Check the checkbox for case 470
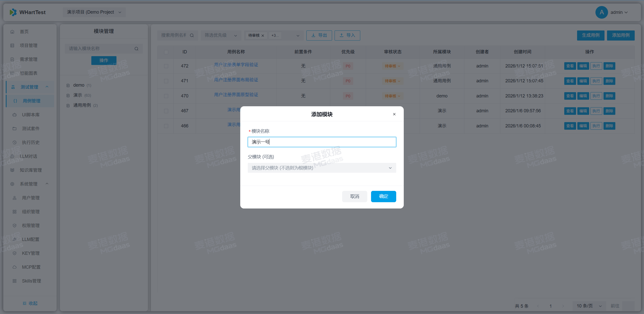This screenshot has height=314, width=644. point(166,96)
